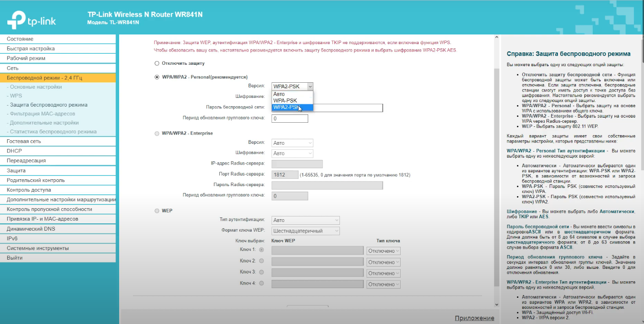
Task: Click the TP-Link logo in header
Action: pos(31,18)
